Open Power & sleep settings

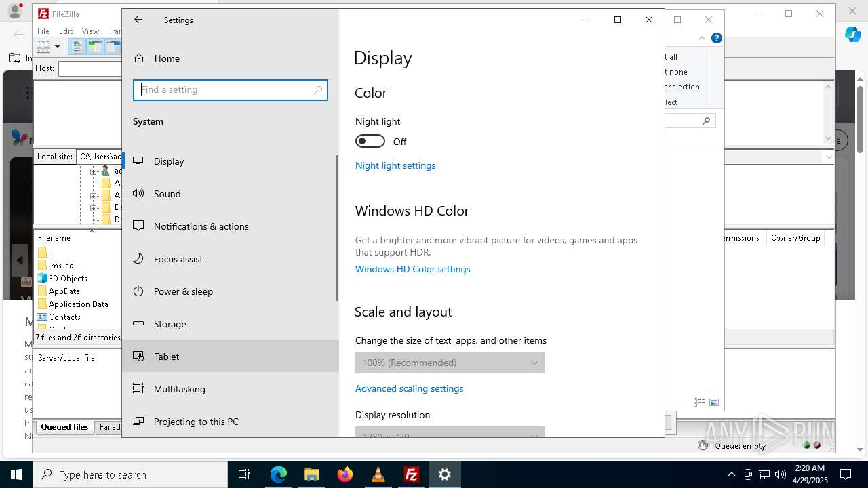pyautogui.click(x=231, y=291)
